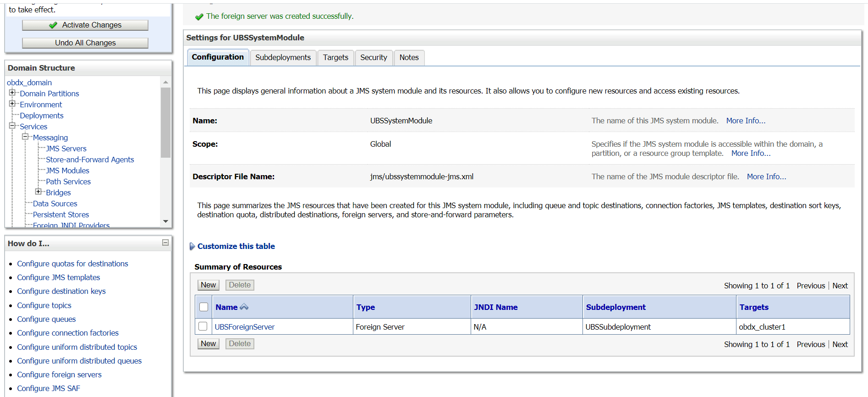Sort the table by Subdeployment column
868x397 pixels.
[x=615, y=307]
